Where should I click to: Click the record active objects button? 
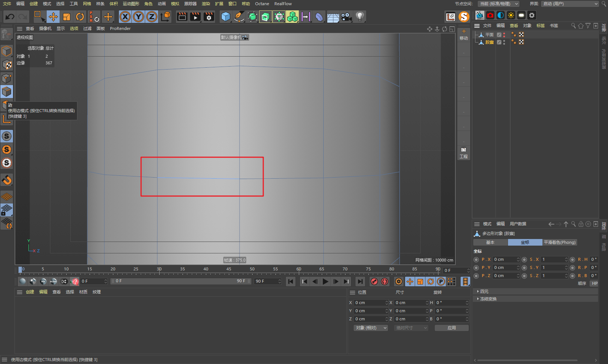(374, 282)
